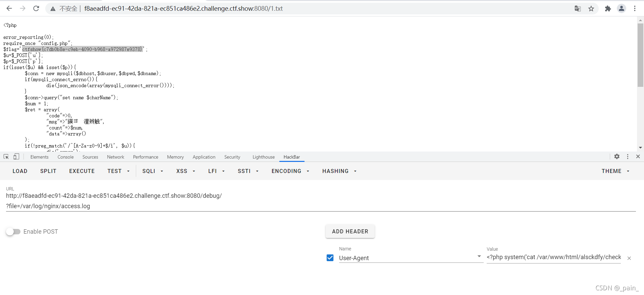Open the Lighthouse tab
Viewport: 644px width, 295px height.
[264, 157]
